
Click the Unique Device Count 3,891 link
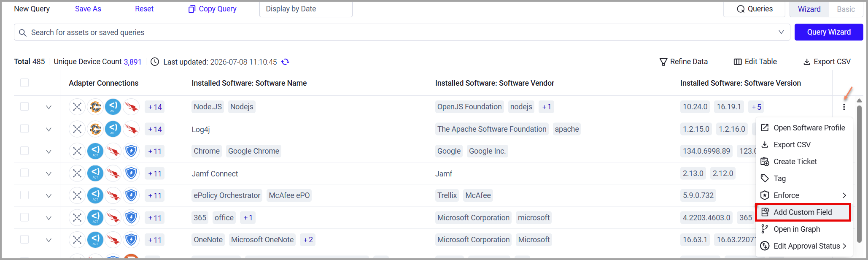[x=132, y=62]
